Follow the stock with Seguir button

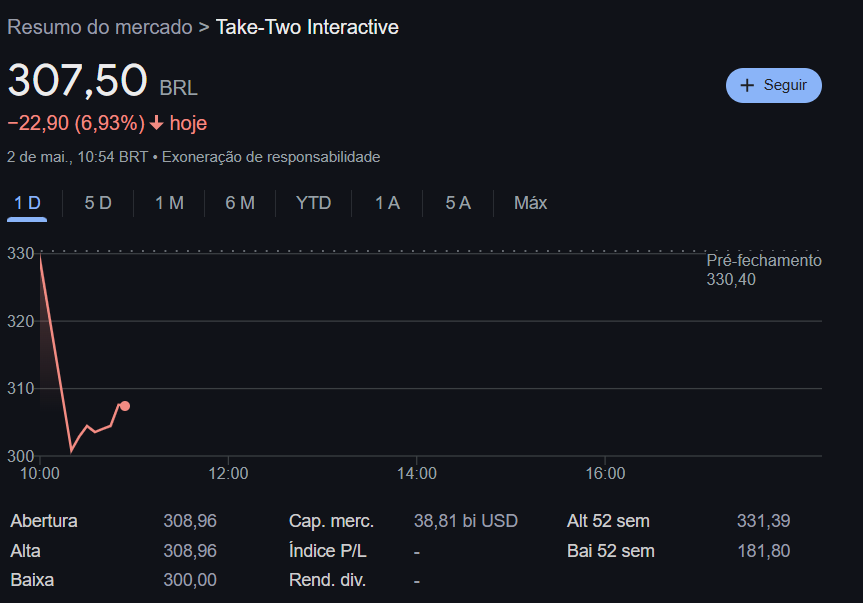click(774, 85)
